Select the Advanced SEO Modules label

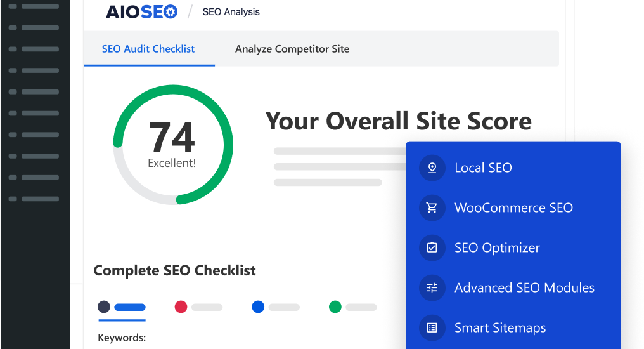pyautogui.click(x=524, y=287)
